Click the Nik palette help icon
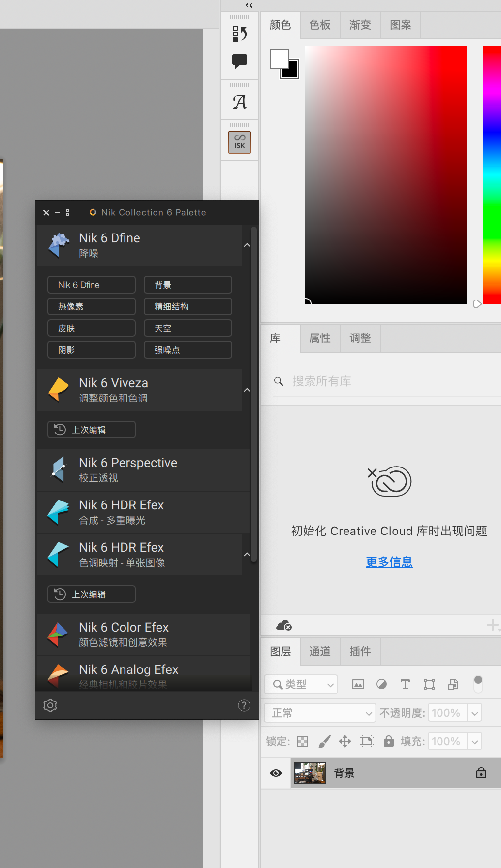This screenshot has width=501, height=868. (x=244, y=705)
